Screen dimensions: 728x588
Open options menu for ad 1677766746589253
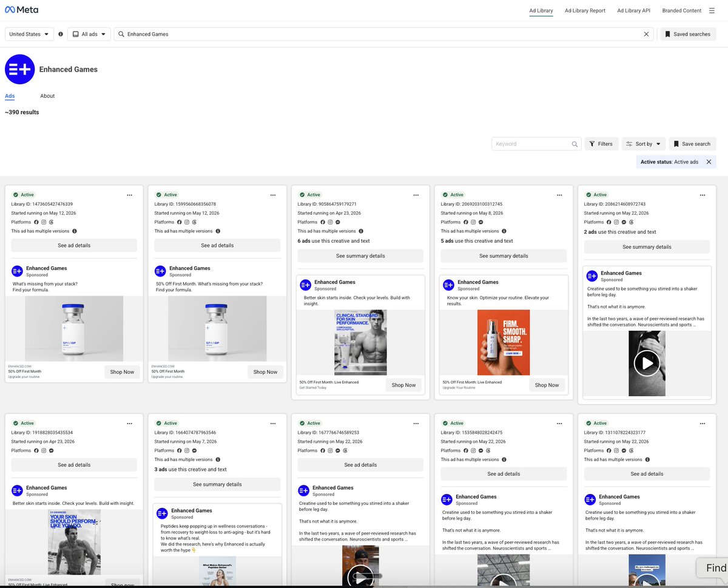click(x=416, y=424)
